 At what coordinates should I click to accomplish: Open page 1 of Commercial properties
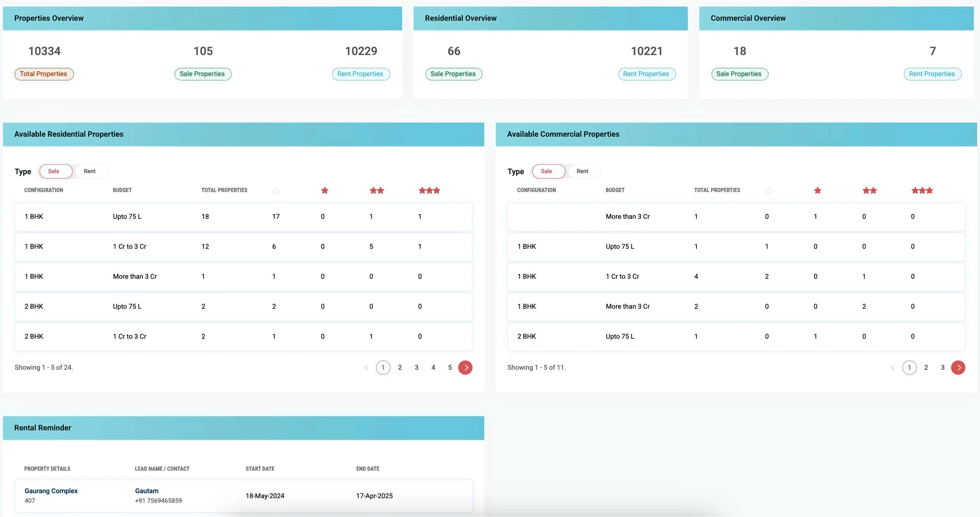click(x=909, y=367)
